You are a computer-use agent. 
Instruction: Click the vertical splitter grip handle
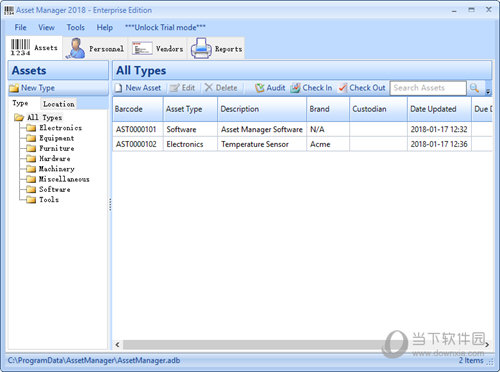tap(110, 204)
